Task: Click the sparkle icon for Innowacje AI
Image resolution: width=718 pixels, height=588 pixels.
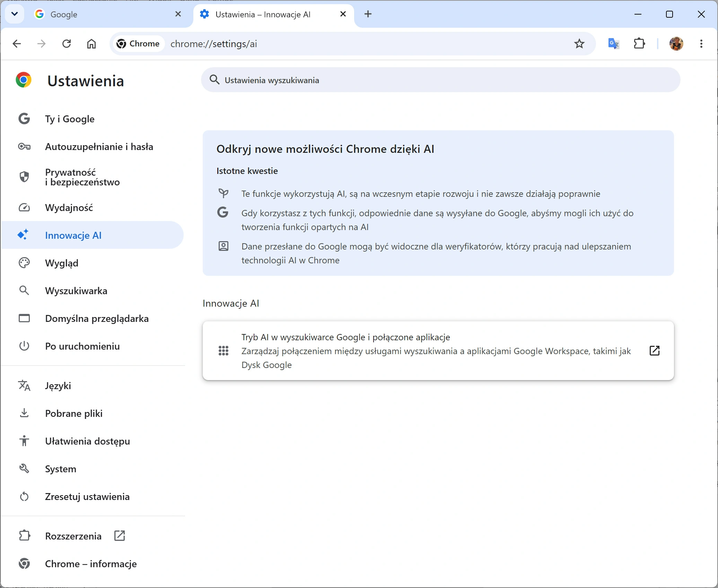Action: pyautogui.click(x=23, y=235)
